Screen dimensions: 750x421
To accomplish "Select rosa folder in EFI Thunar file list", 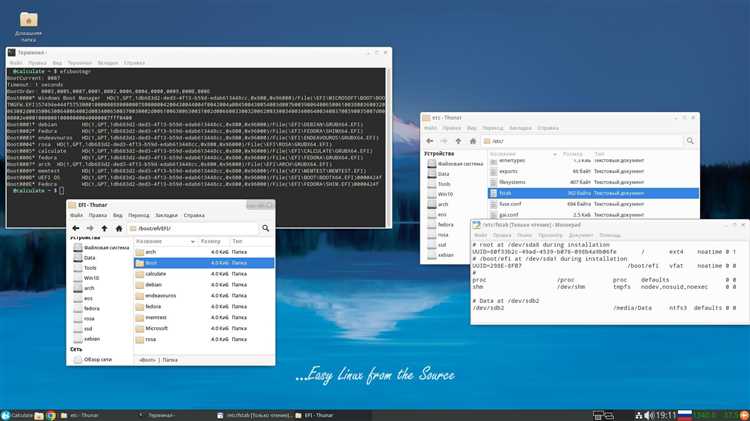I will tap(204, 340).
